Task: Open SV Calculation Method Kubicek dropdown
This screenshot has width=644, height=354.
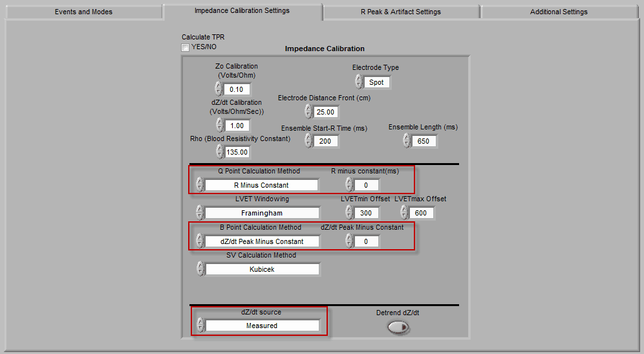Action: coord(263,269)
